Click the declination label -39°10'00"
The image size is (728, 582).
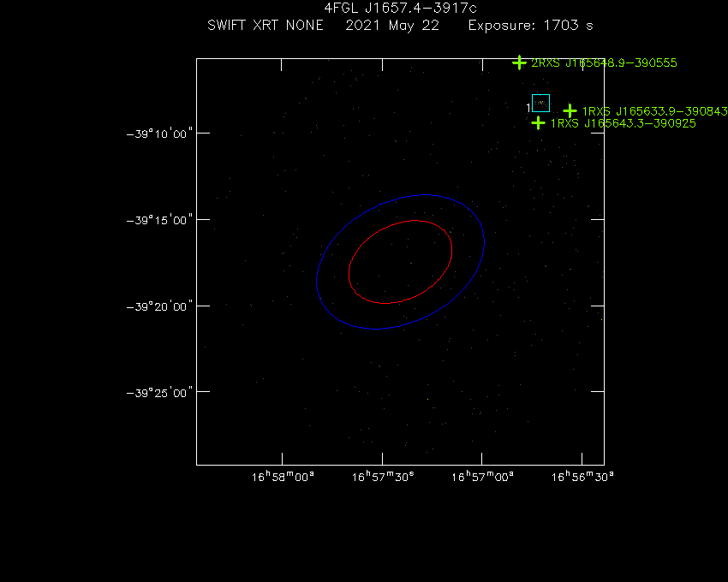point(159,134)
